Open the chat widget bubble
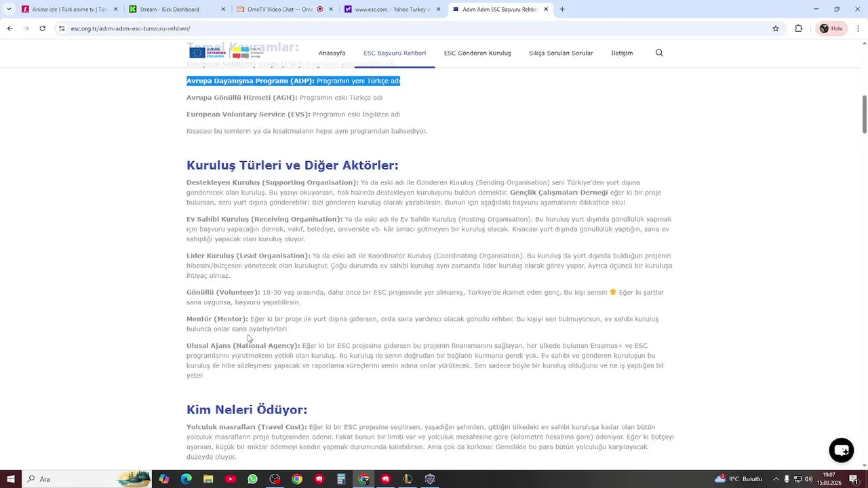This screenshot has width=868, height=488. coord(842,450)
